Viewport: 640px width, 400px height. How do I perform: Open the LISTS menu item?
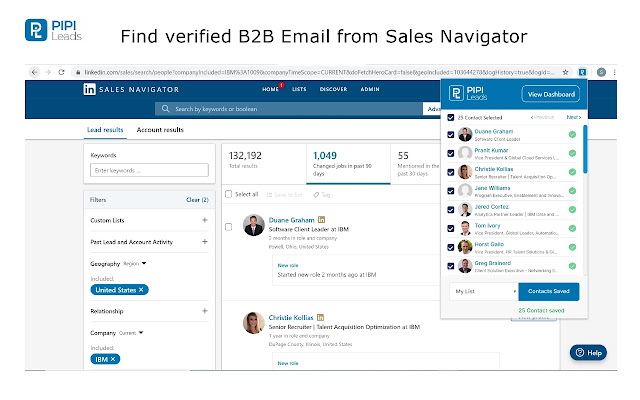click(299, 89)
